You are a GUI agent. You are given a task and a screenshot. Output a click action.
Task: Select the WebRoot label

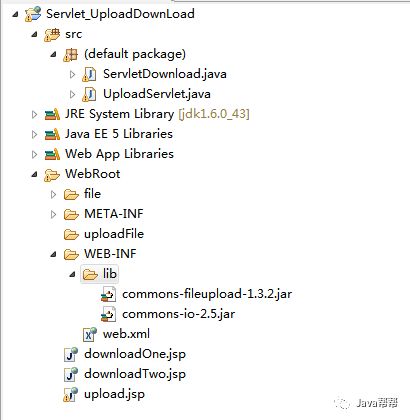tap(92, 174)
